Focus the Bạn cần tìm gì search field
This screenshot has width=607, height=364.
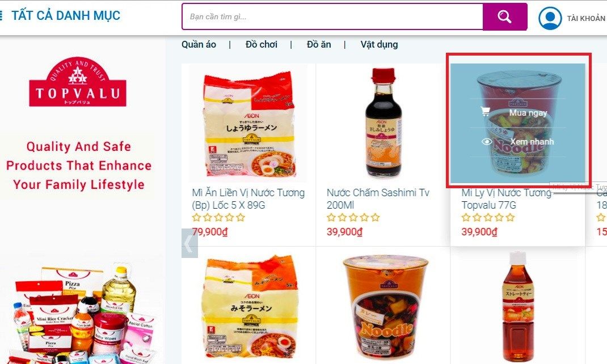tap(332, 16)
